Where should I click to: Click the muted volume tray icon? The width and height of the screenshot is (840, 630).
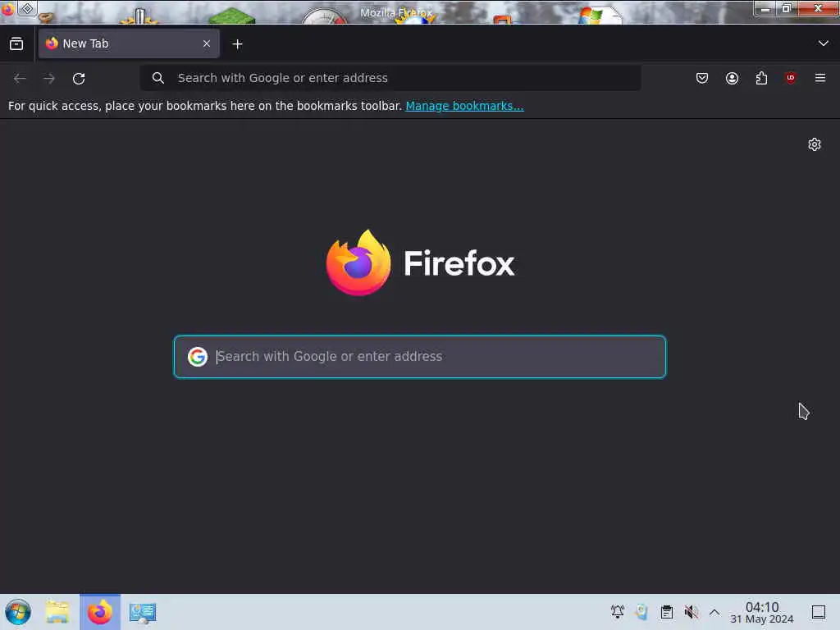click(x=691, y=612)
